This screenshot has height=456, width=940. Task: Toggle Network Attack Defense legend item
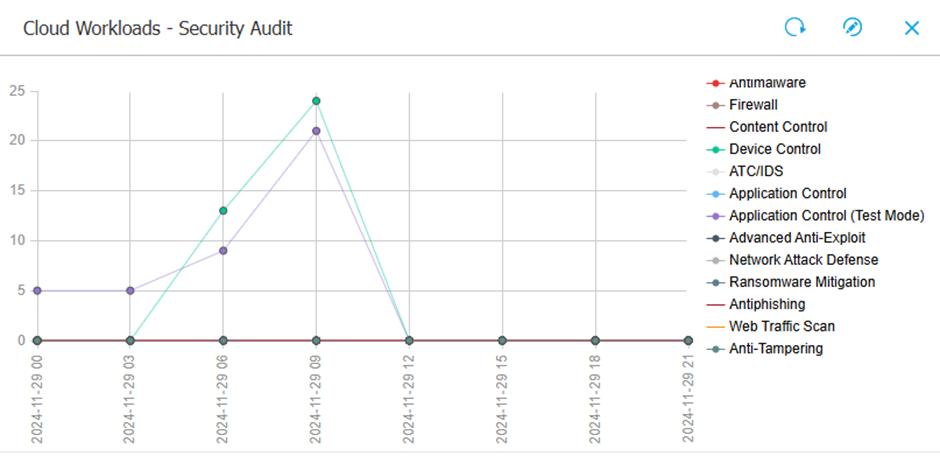[x=803, y=260]
